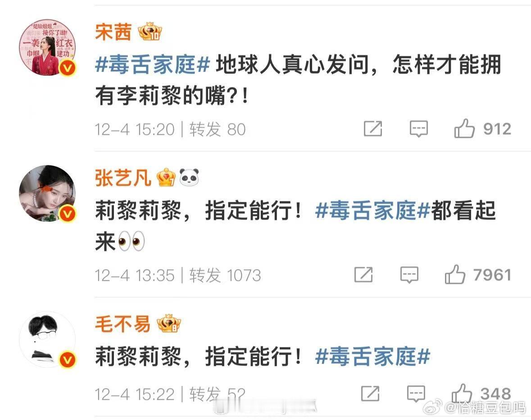This screenshot has width=531, height=420.
Task: Open 宋茜's profile avatar
Action: click(47, 47)
